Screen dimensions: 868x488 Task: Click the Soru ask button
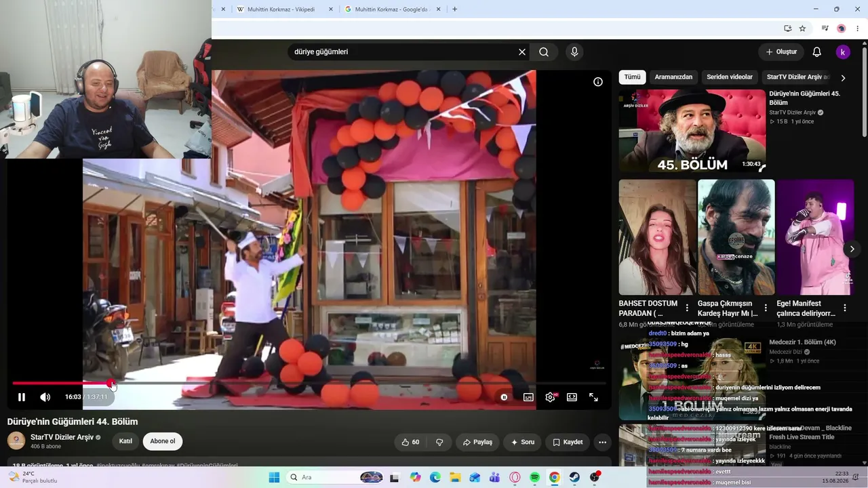pos(523,442)
